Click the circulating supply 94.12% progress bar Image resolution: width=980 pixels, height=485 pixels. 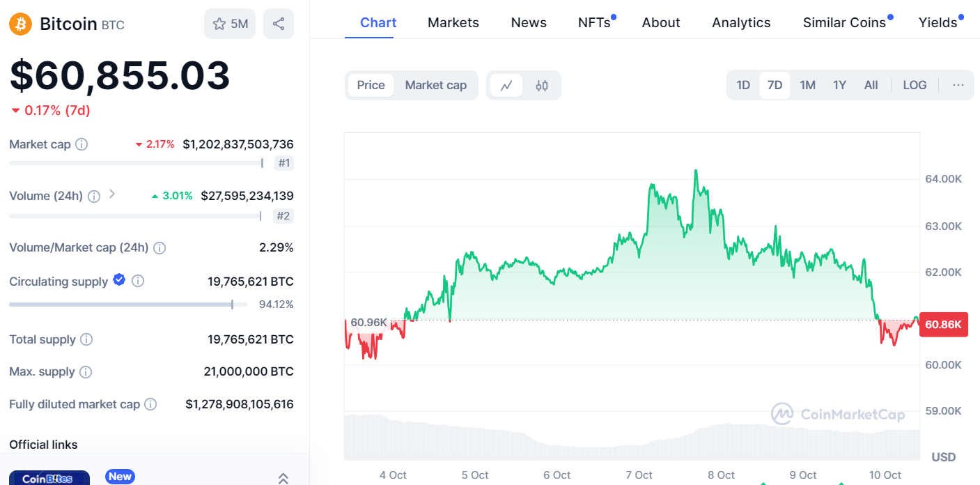click(x=127, y=304)
